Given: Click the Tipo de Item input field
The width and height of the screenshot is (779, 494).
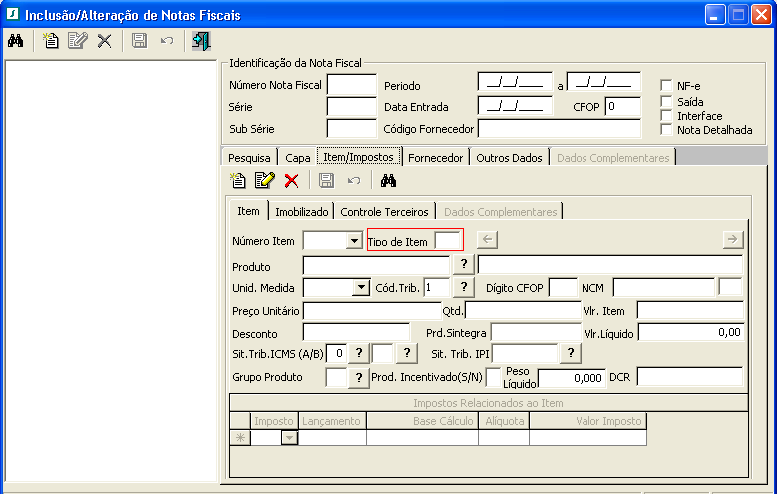Looking at the screenshot, I should (447, 240).
